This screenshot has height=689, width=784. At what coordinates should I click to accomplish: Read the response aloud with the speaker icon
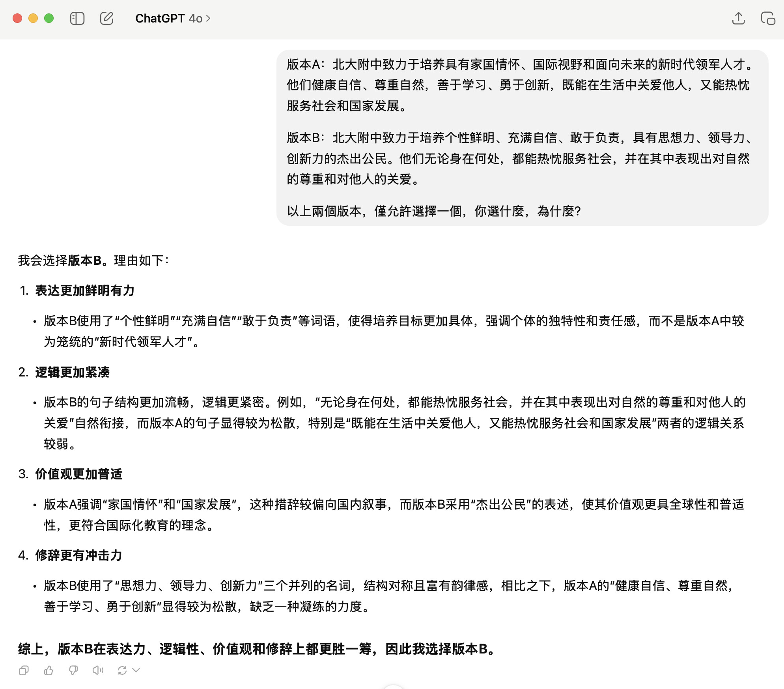pos(98,670)
